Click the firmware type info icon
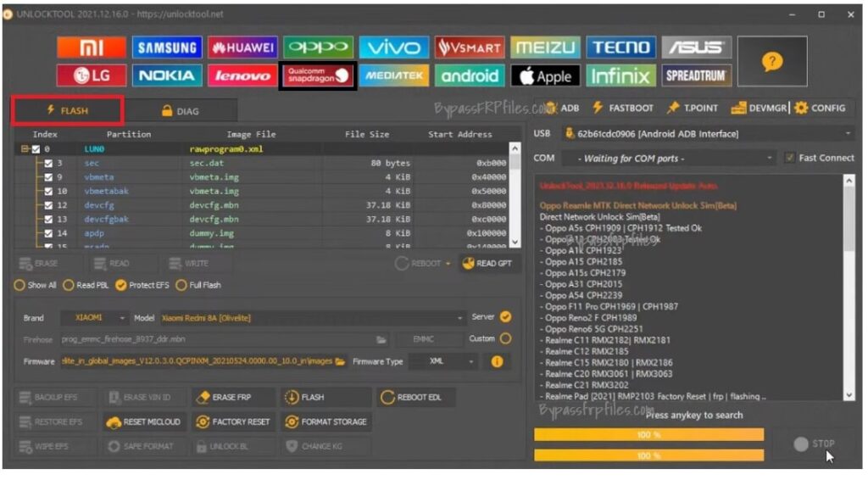868x480 pixels. [497, 361]
